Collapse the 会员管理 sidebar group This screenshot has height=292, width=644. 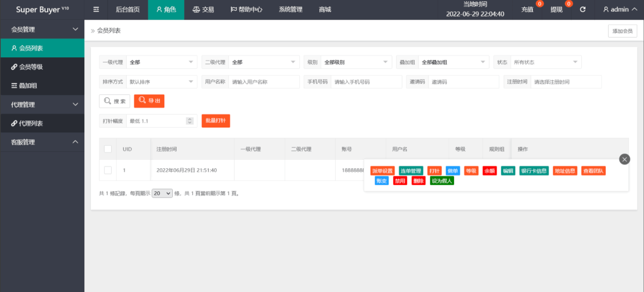coord(42,29)
